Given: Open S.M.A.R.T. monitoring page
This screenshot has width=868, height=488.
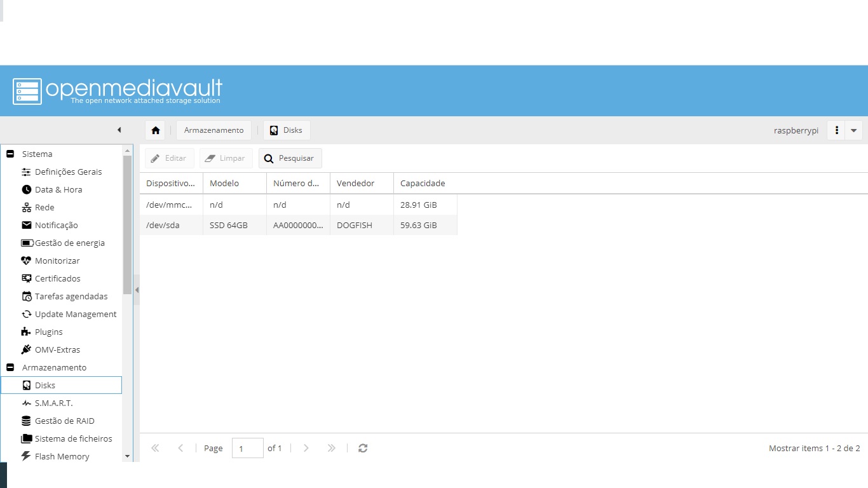Looking at the screenshot, I should point(53,403).
